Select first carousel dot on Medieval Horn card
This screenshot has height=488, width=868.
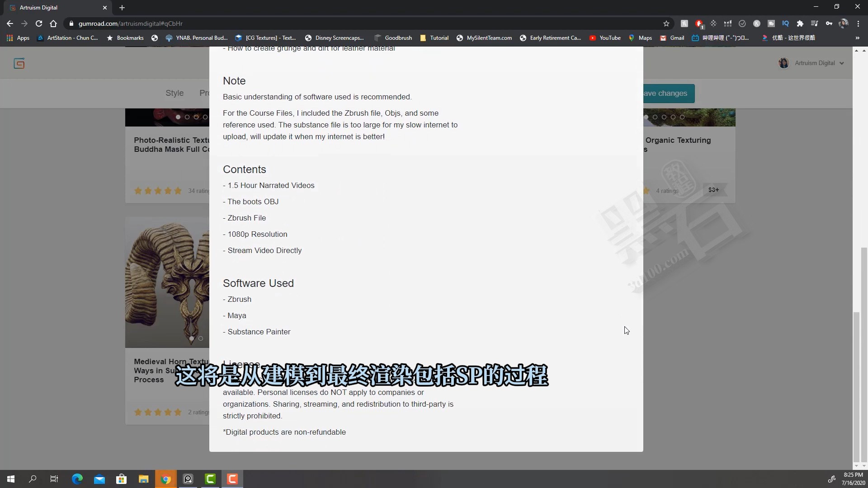point(192,338)
